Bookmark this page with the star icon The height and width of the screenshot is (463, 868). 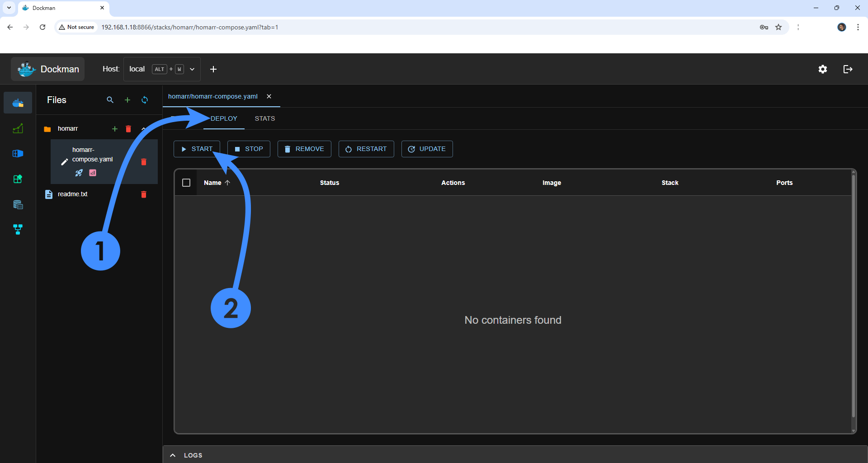pyautogui.click(x=778, y=27)
